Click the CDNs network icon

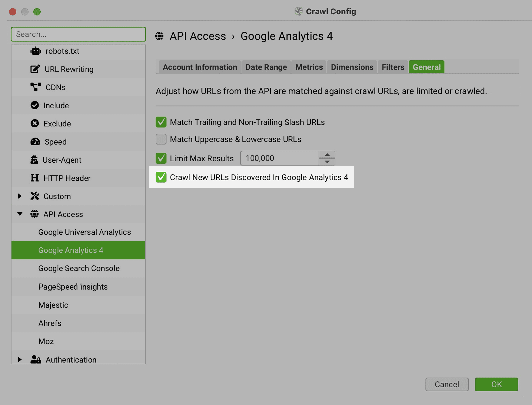pyautogui.click(x=36, y=87)
